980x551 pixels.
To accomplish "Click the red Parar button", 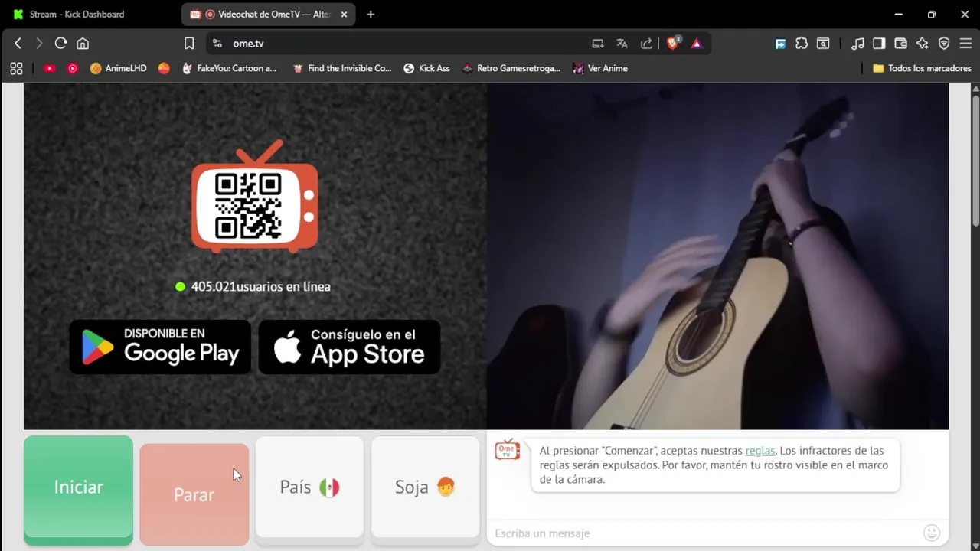I will 194,494.
